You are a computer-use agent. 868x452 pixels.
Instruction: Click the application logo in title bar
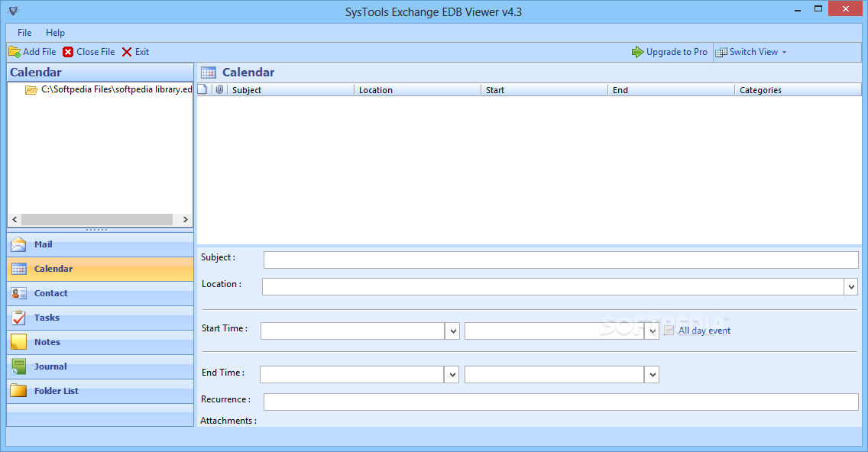(14, 11)
